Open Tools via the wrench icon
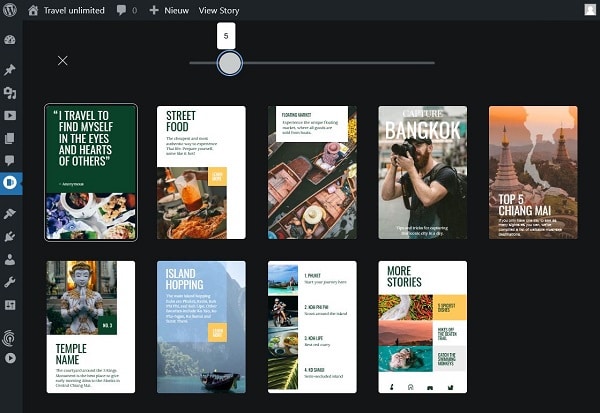 10,282
